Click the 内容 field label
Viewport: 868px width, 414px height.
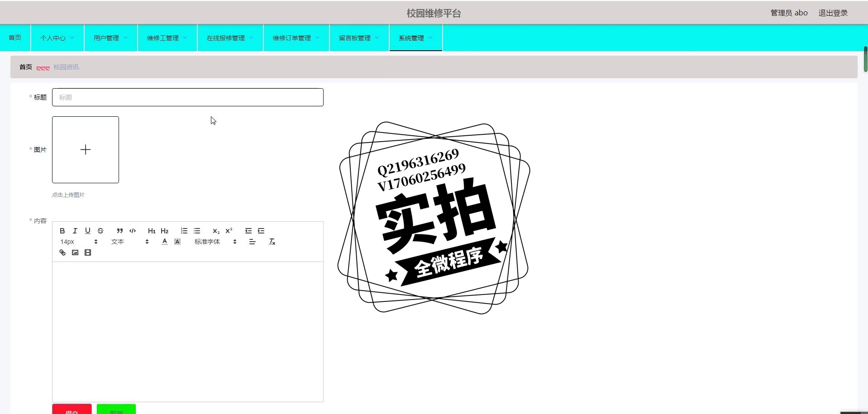40,221
